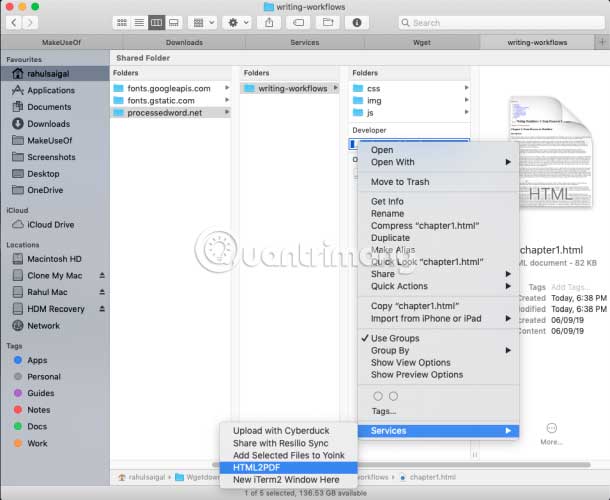
Task: Eject the HDM Recovery volume
Action: click(x=102, y=309)
